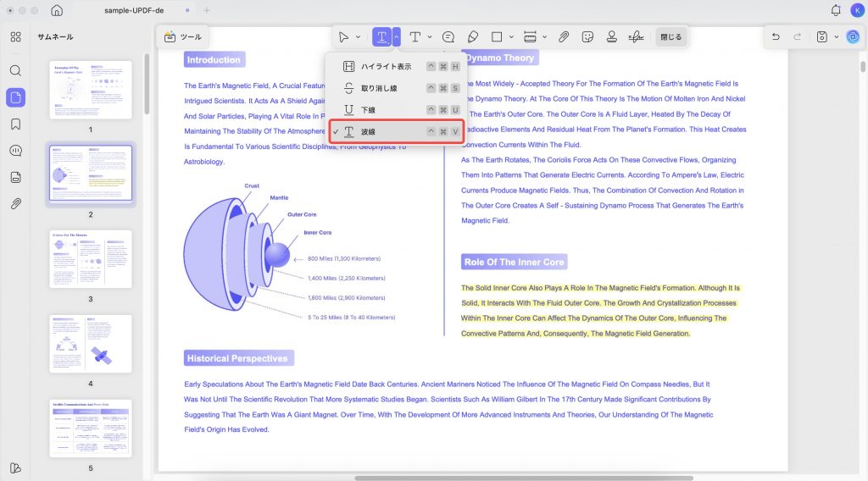Open page 3 thumbnail
868x481 pixels.
91,259
